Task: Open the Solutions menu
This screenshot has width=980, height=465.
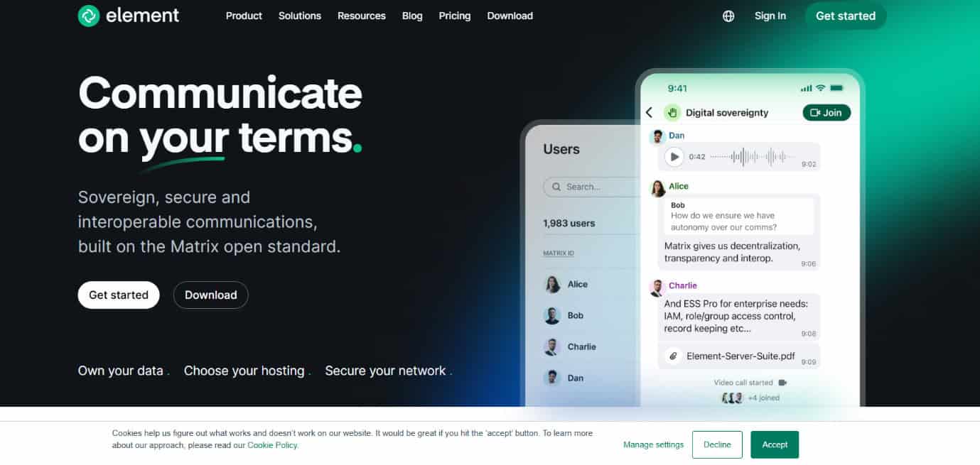Action: pos(300,16)
